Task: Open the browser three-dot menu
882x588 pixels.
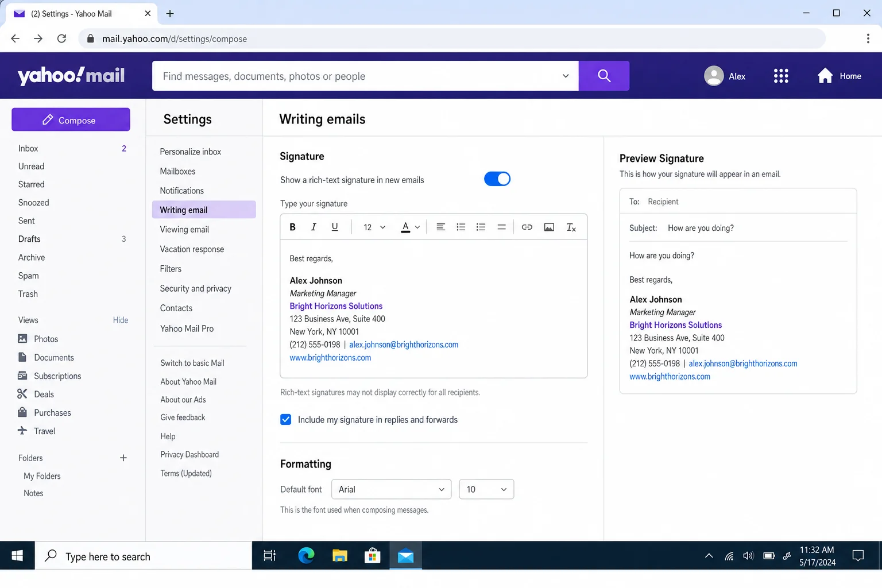Action: coord(868,38)
